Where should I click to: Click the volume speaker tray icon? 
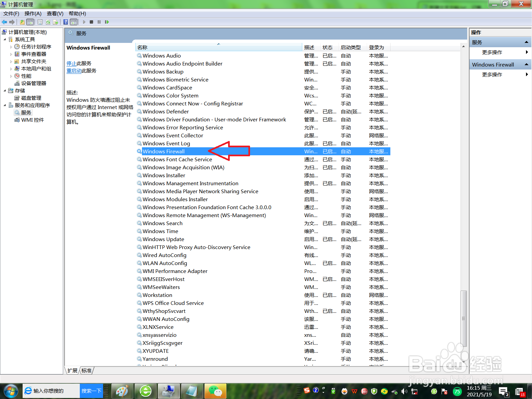click(x=404, y=391)
